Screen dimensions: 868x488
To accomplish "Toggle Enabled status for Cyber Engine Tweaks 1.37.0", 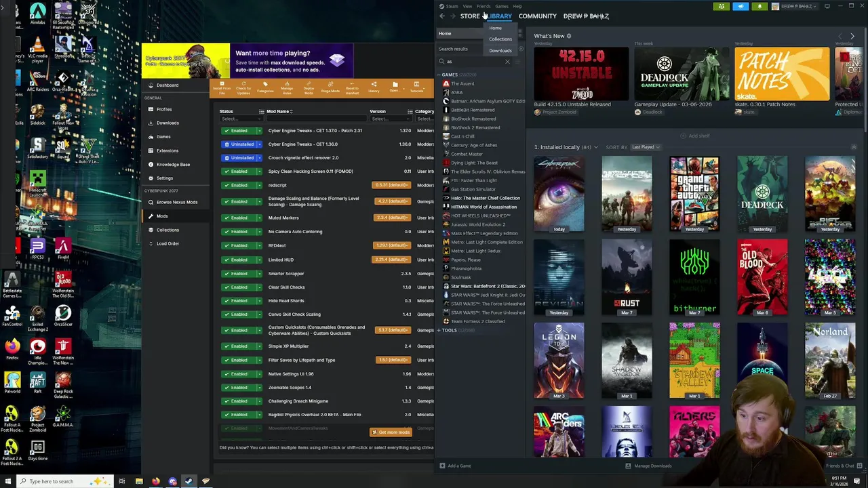I will (238, 131).
